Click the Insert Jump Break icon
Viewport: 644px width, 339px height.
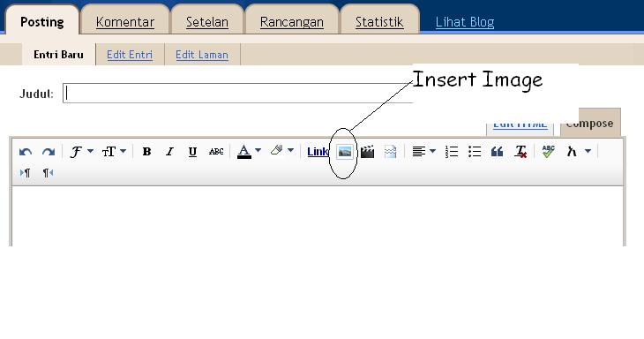click(390, 152)
